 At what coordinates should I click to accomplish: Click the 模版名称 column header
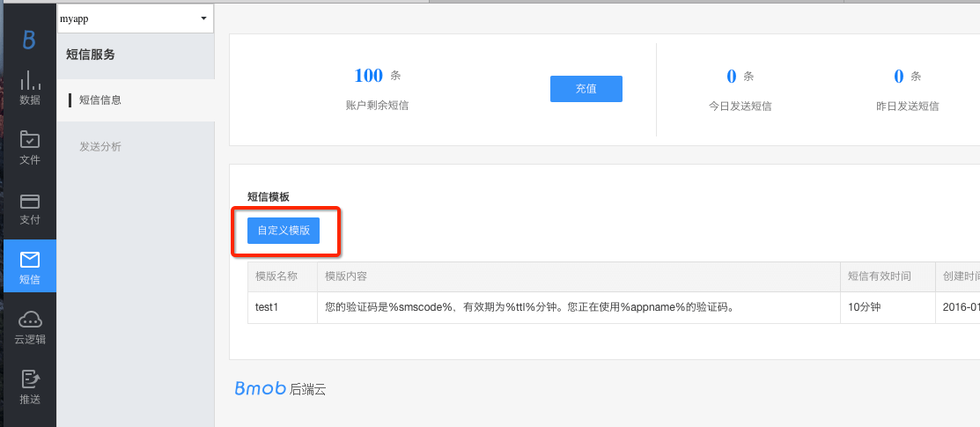pos(276,276)
